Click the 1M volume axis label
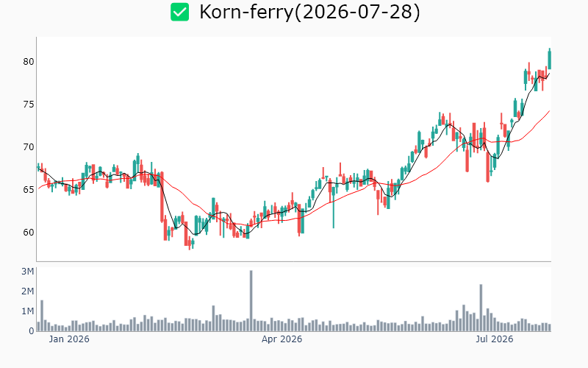Image resolution: width=588 pixels, height=368 pixels. coord(28,311)
